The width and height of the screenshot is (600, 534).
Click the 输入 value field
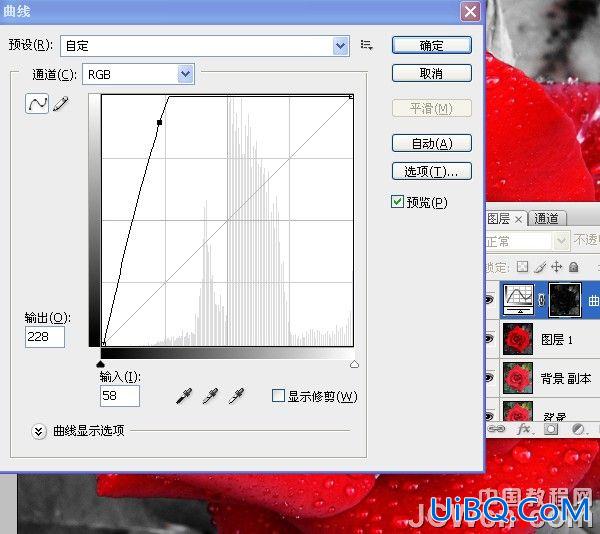point(120,396)
